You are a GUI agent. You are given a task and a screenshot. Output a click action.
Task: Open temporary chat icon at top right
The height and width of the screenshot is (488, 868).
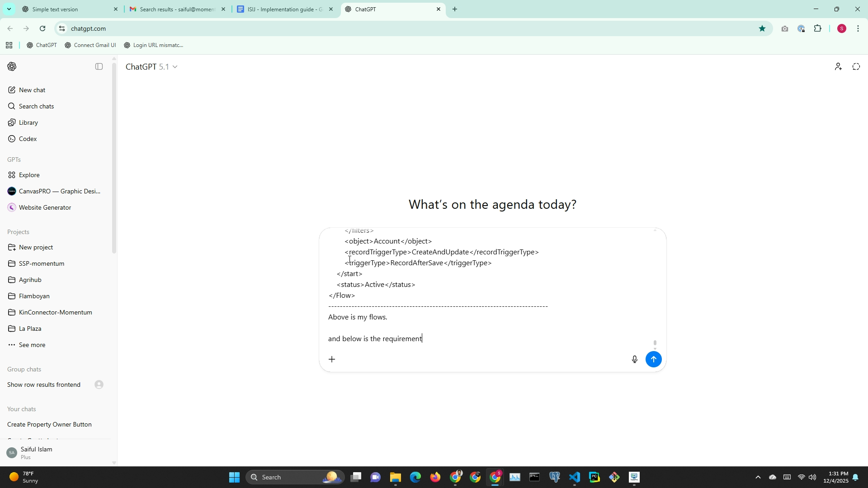point(856,66)
